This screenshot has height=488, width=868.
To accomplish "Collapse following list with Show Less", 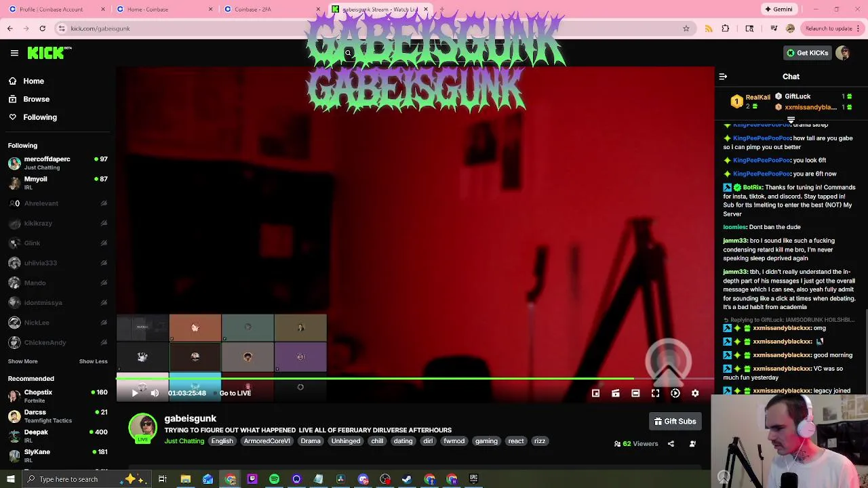I will click(x=93, y=361).
